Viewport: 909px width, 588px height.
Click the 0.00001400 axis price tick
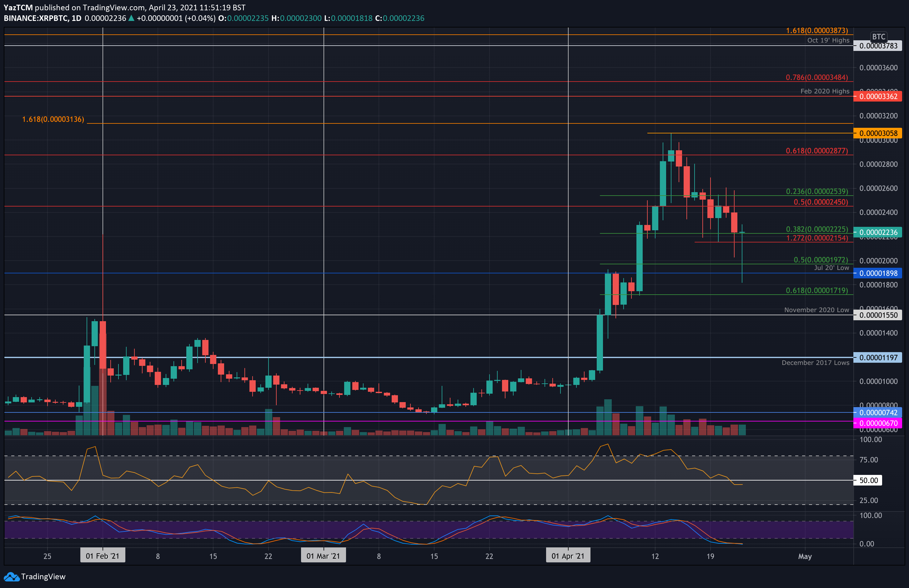[x=878, y=333]
